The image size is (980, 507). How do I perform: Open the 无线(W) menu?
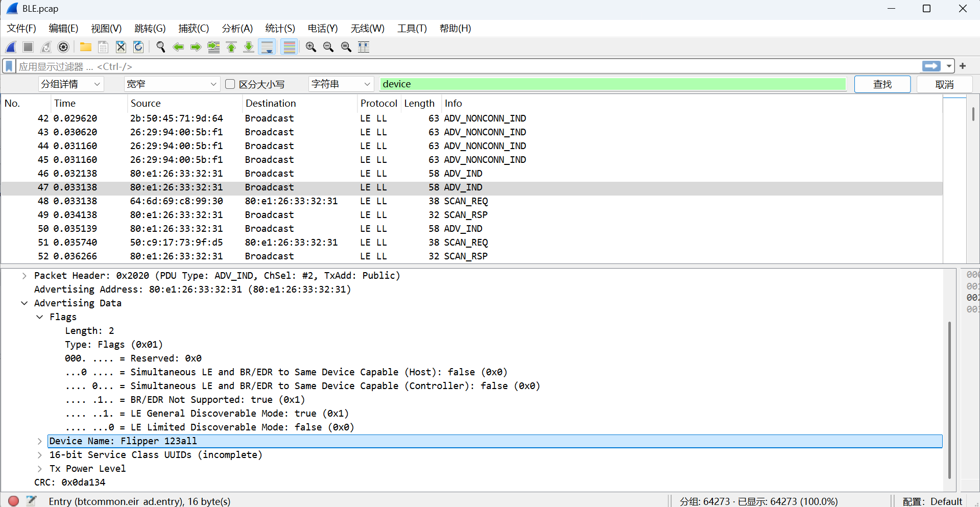[x=368, y=29]
